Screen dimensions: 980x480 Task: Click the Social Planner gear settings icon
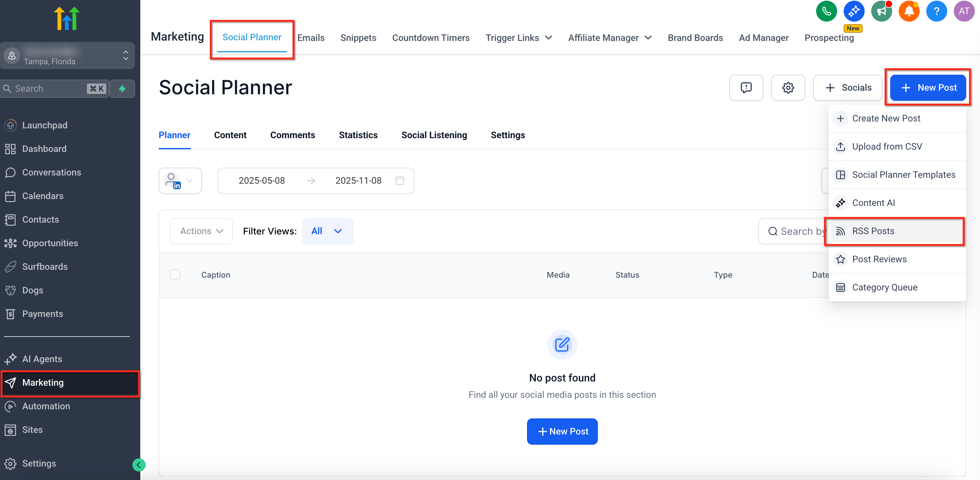(788, 88)
